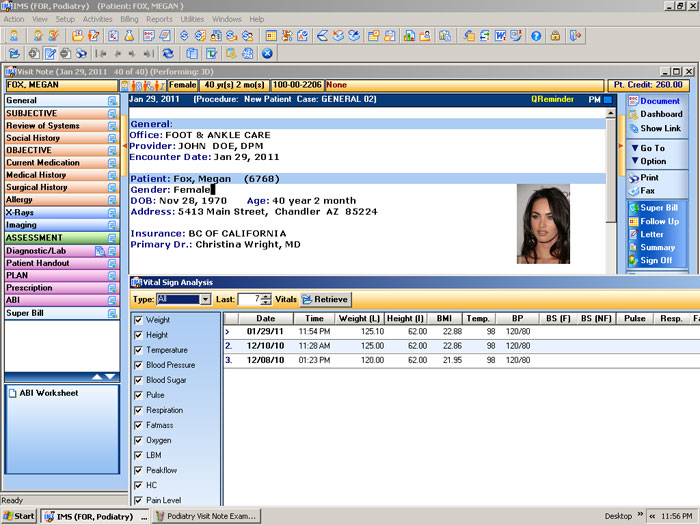Image resolution: width=700 pixels, height=525 pixels.
Task: Click the down arrow below section list
Action: click(110, 377)
